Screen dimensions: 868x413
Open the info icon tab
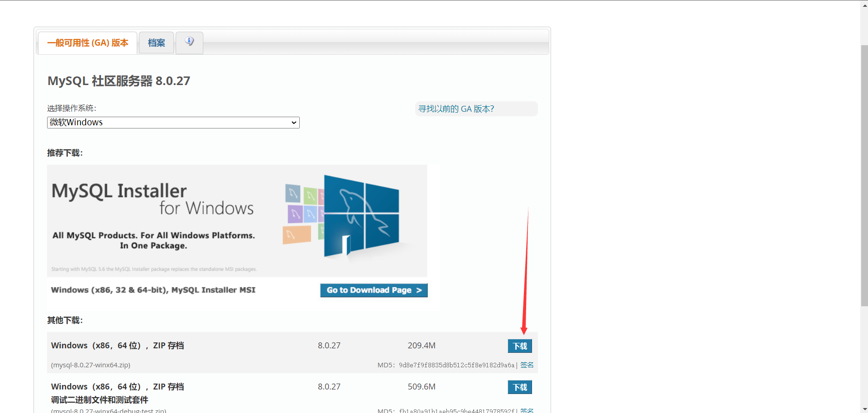(x=189, y=43)
